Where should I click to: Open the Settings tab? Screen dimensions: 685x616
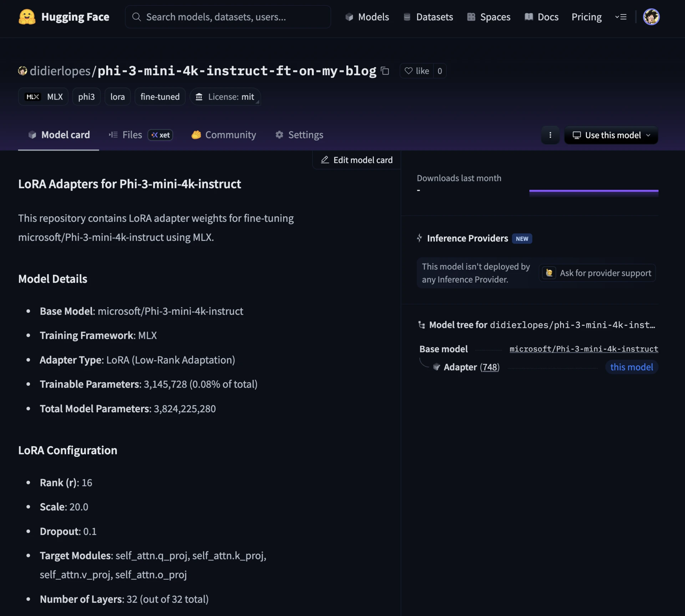pos(299,135)
